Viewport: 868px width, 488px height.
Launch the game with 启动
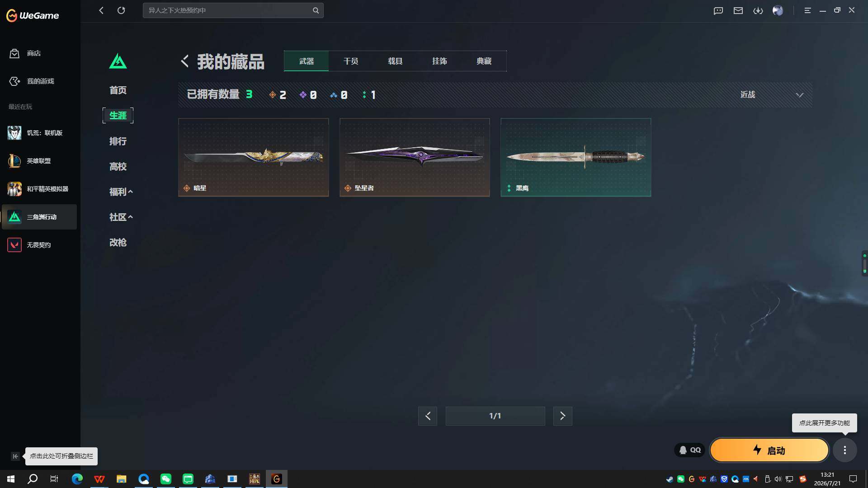pyautogui.click(x=769, y=450)
